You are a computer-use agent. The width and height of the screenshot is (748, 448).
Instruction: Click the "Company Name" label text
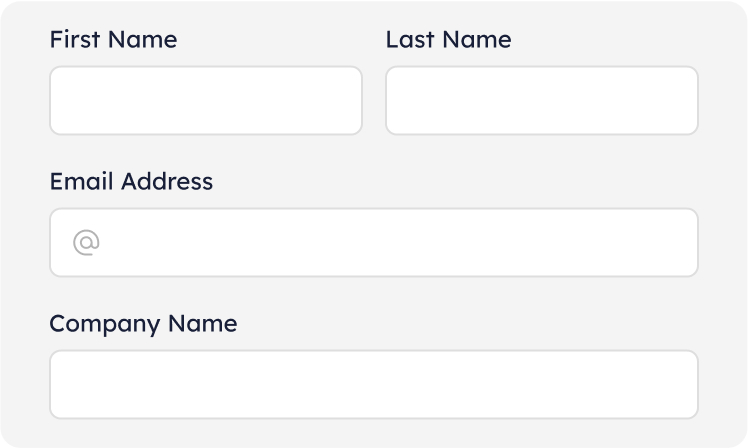(x=143, y=324)
